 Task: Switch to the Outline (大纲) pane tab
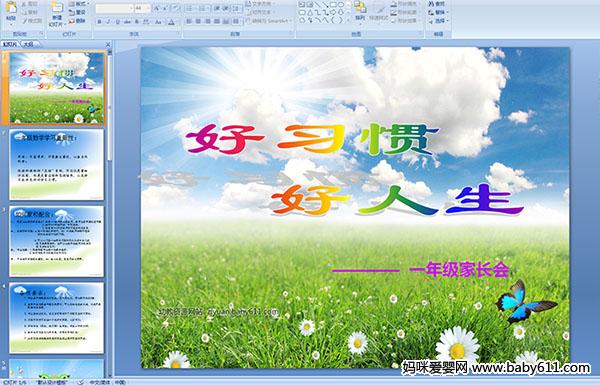point(28,44)
